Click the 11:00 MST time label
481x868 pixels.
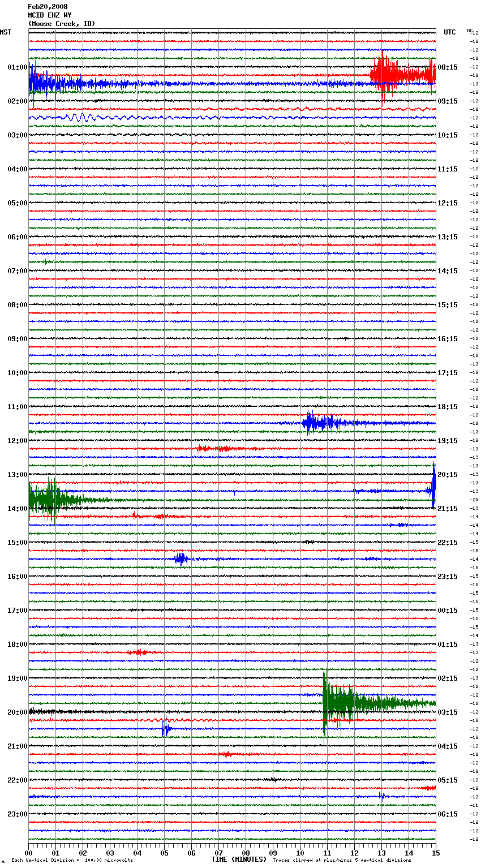click(x=17, y=407)
